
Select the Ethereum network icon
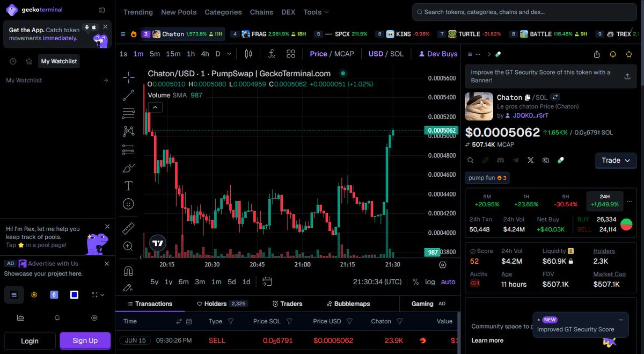[54, 294]
